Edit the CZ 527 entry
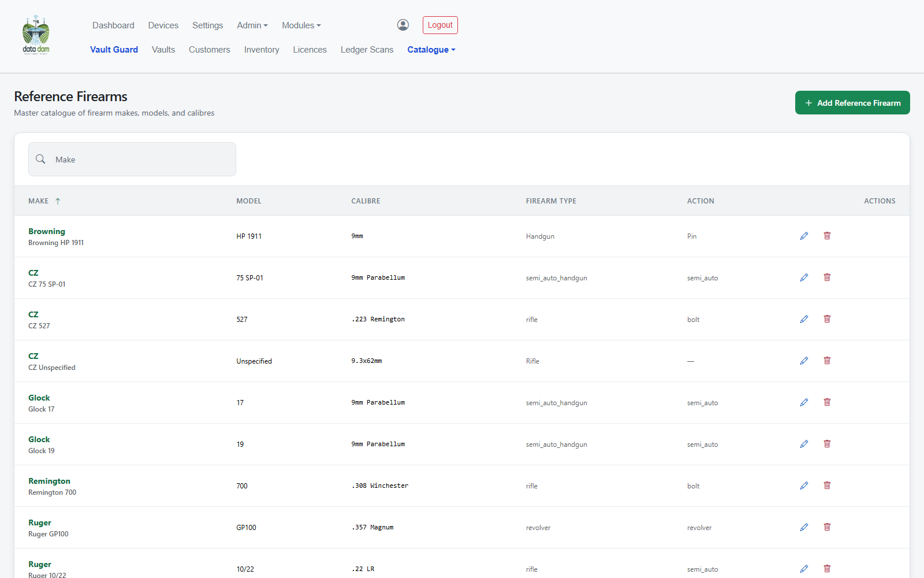 [804, 319]
